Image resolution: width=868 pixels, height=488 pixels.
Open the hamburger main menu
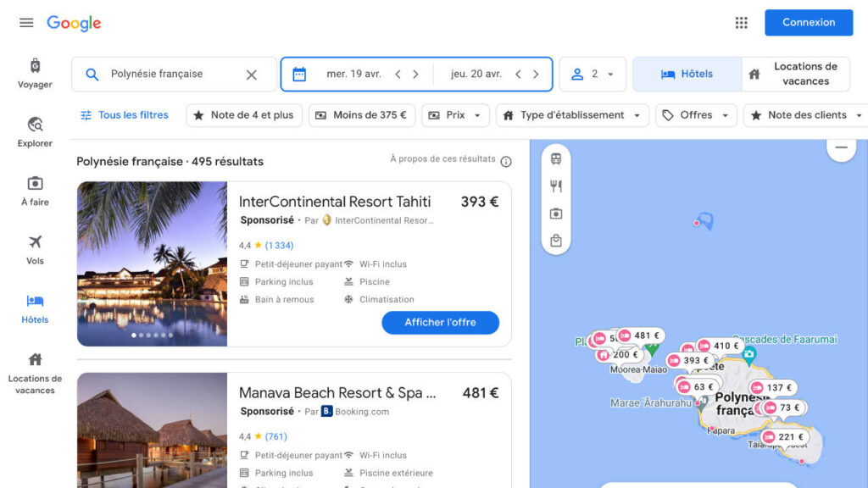click(26, 23)
